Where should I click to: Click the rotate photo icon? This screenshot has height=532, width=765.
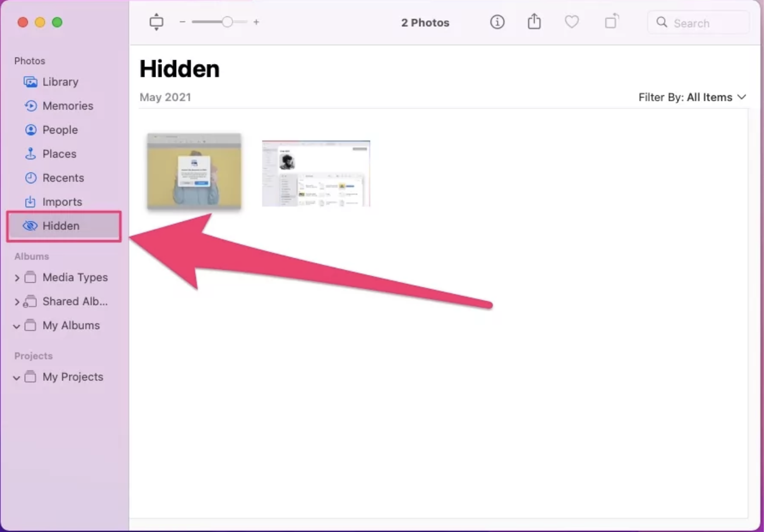611,22
